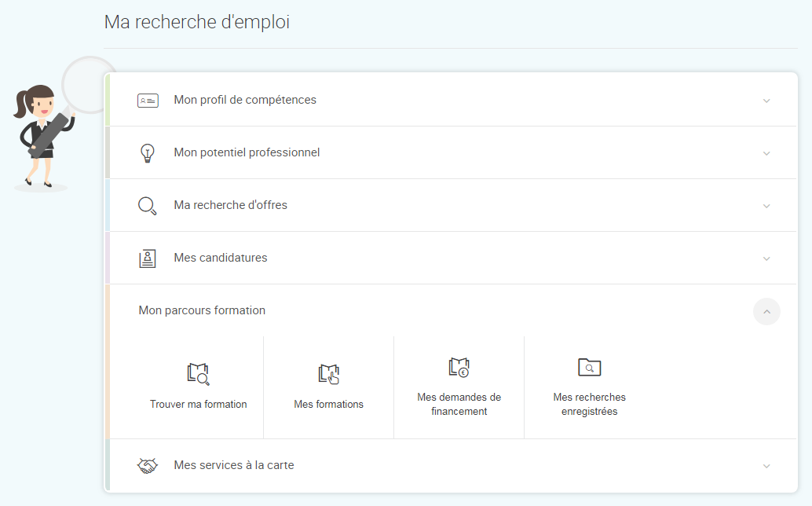Click the book-with-pointer icon for Mes formations

pyautogui.click(x=329, y=374)
